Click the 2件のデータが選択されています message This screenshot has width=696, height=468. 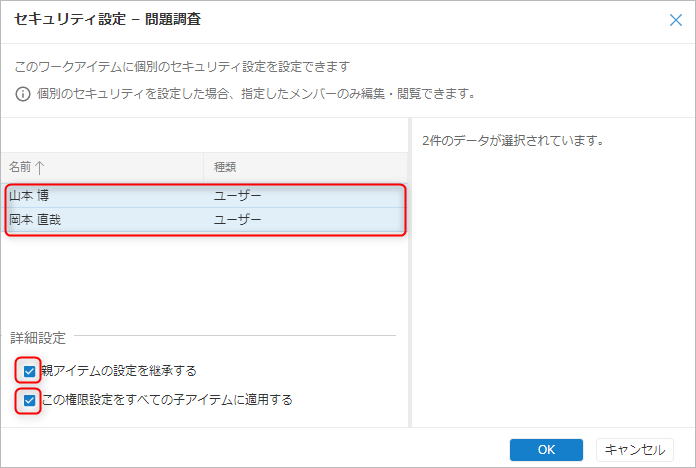click(513, 140)
